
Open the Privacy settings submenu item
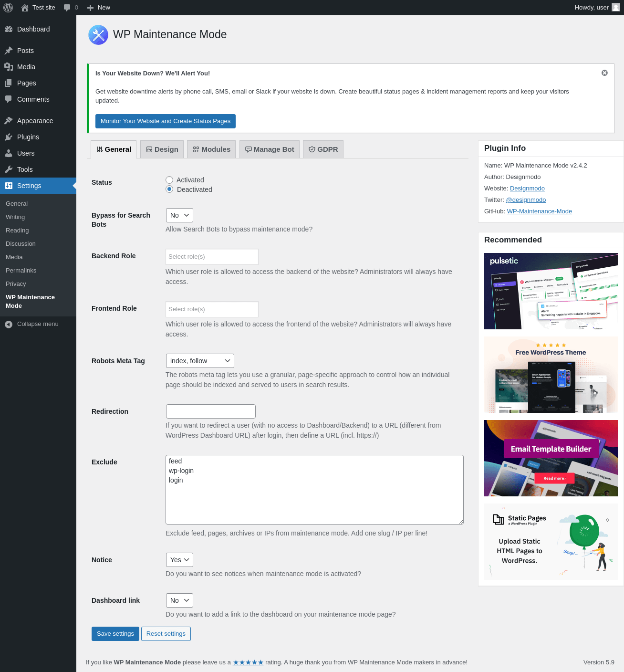(x=16, y=284)
